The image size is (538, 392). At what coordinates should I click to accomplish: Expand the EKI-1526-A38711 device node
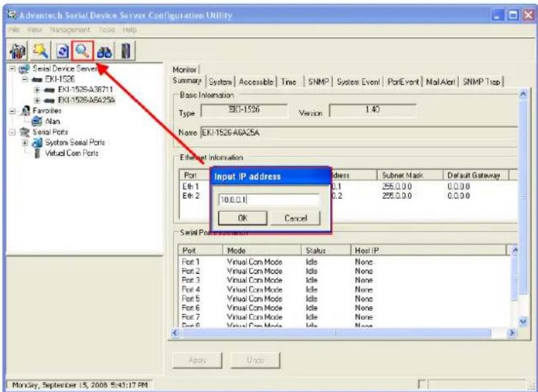click(x=37, y=90)
